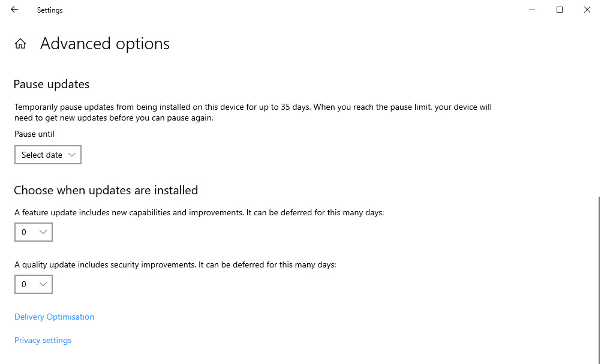Click the Pause updates section heading

tap(52, 84)
